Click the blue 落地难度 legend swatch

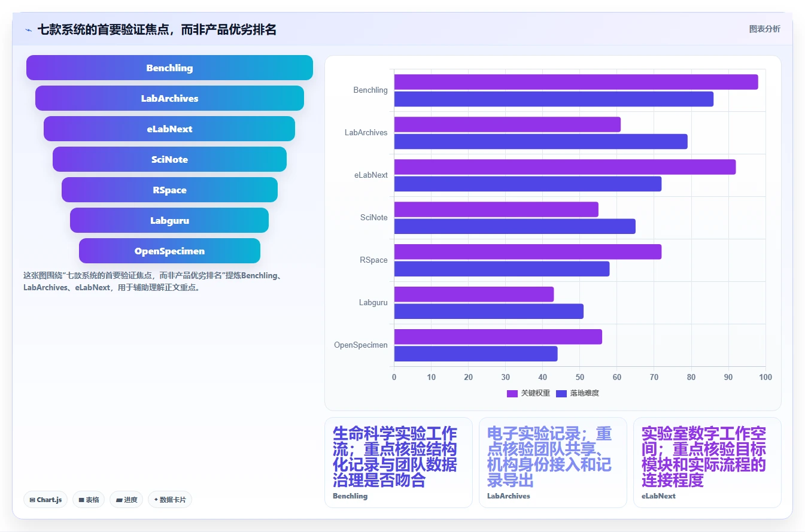click(561, 393)
